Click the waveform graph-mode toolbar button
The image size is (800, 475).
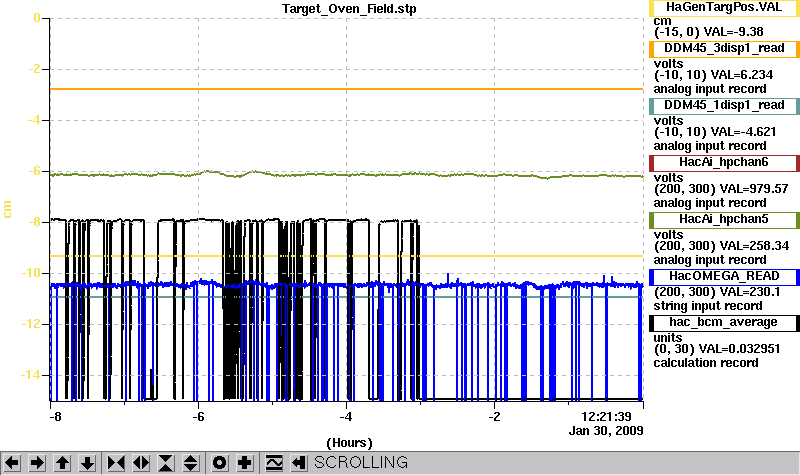click(x=274, y=463)
